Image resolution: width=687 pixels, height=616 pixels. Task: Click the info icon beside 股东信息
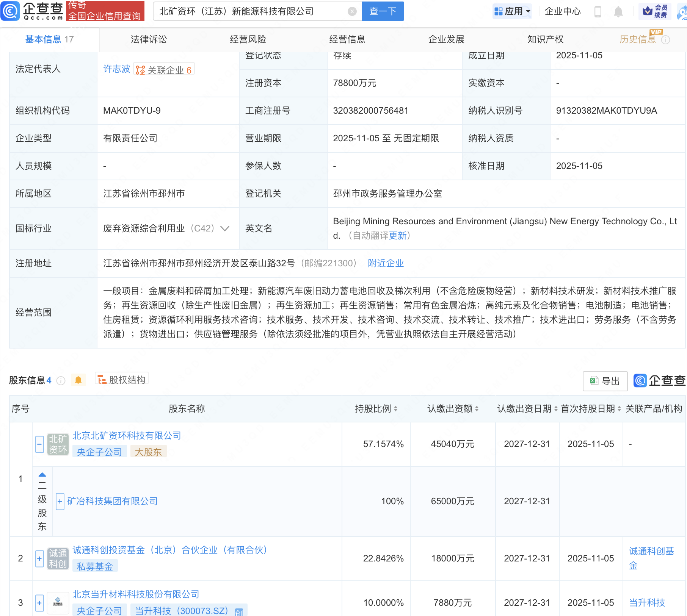61,381
